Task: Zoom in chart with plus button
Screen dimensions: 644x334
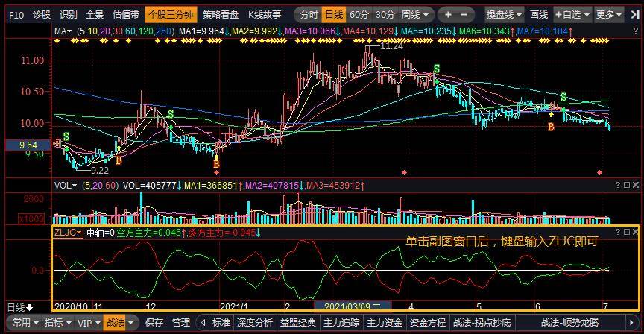Action: coord(448,15)
